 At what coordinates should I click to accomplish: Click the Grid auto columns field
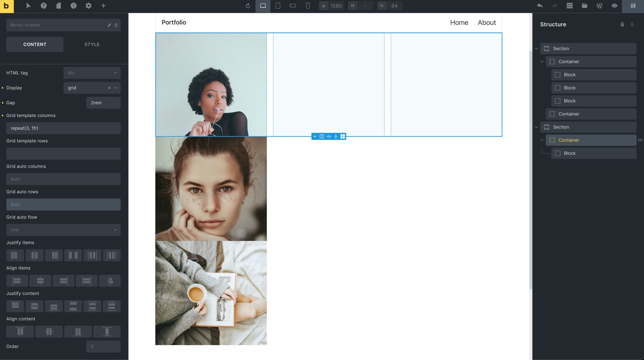pyautogui.click(x=63, y=179)
